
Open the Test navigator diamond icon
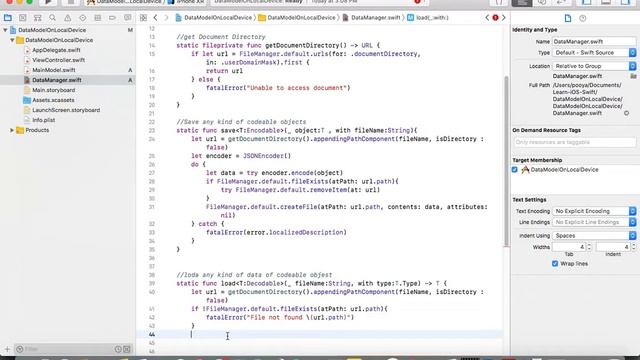pos(82,18)
